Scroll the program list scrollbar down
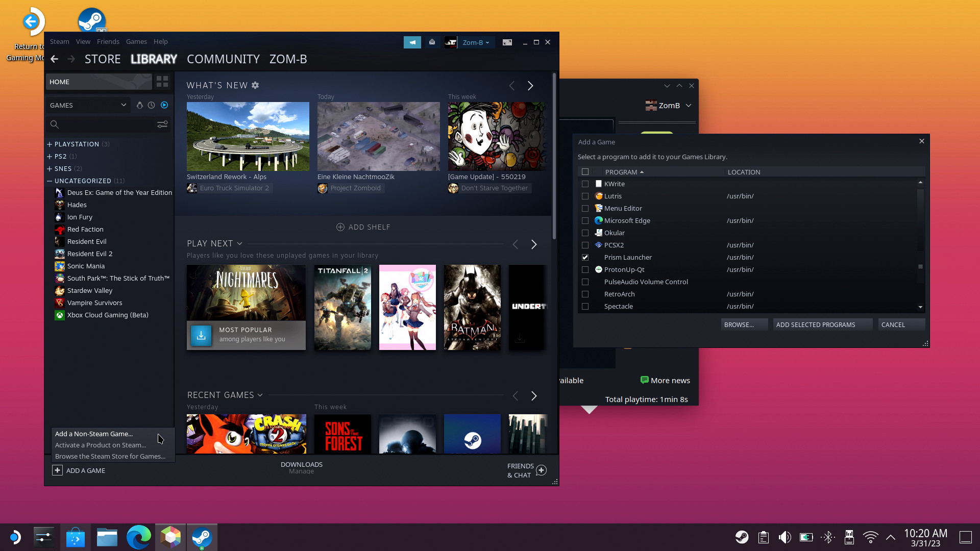This screenshot has width=980, height=551. point(920,309)
